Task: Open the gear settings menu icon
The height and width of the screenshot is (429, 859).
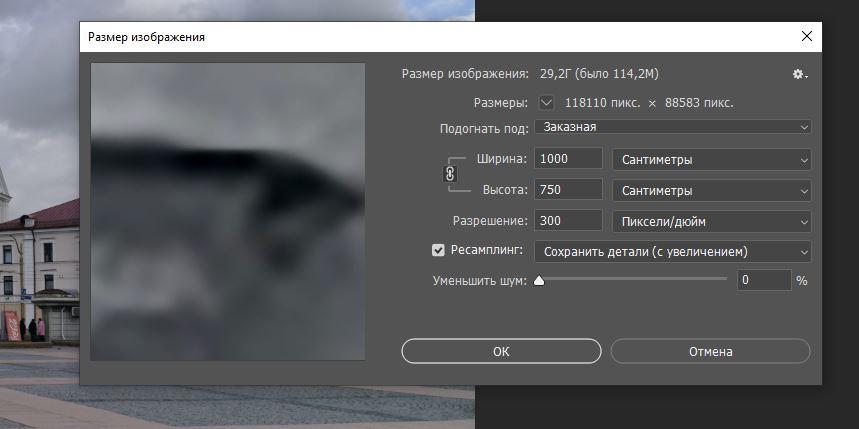Action: coord(800,74)
